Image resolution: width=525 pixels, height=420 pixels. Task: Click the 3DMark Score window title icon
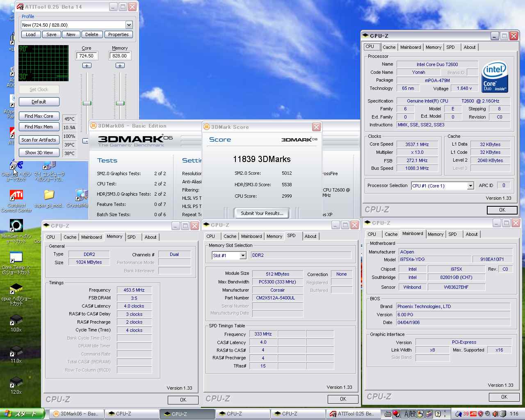click(207, 127)
